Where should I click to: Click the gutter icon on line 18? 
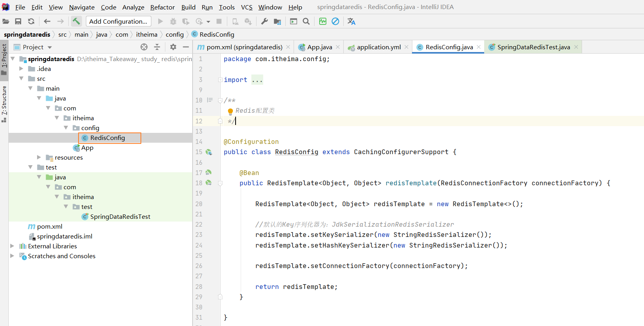click(x=209, y=183)
